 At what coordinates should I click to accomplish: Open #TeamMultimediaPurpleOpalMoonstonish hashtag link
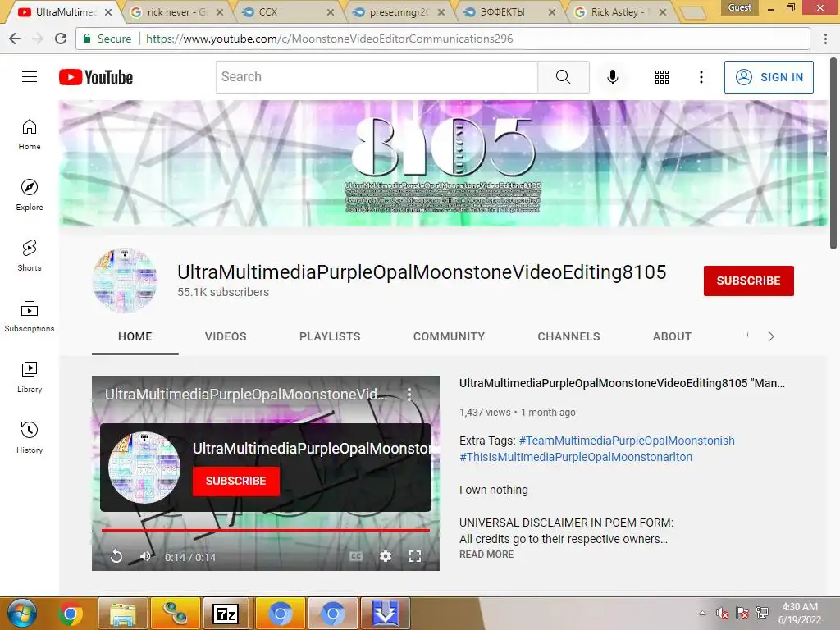pos(627,441)
